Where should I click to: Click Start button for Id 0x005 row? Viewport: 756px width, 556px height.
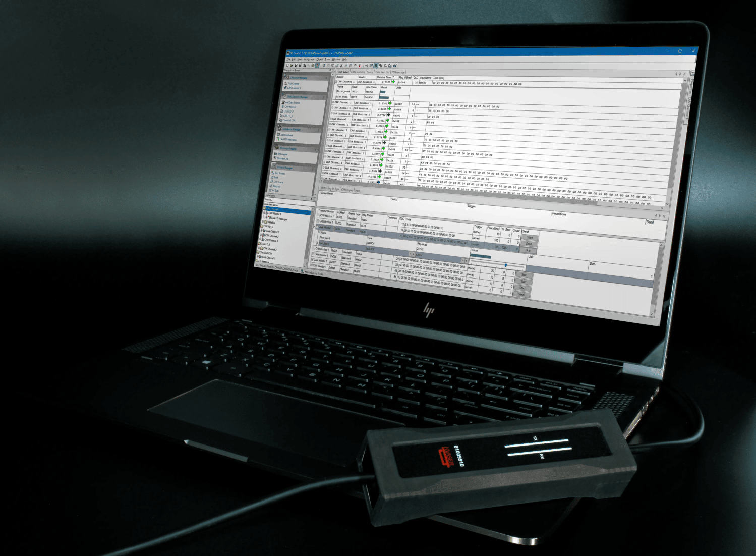[x=524, y=275]
